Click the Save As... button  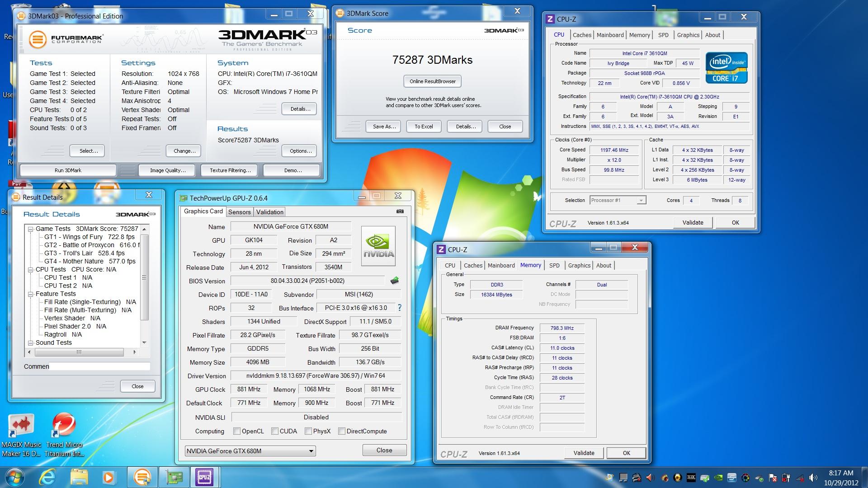click(x=384, y=127)
